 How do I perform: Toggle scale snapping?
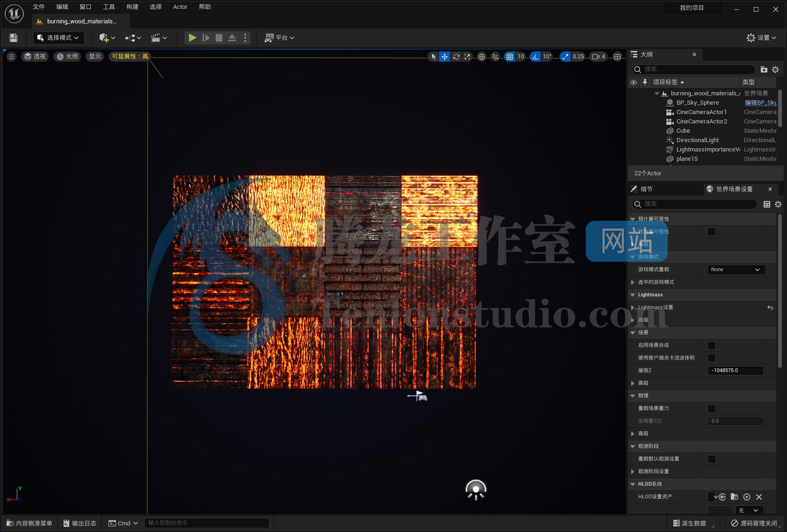click(565, 57)
